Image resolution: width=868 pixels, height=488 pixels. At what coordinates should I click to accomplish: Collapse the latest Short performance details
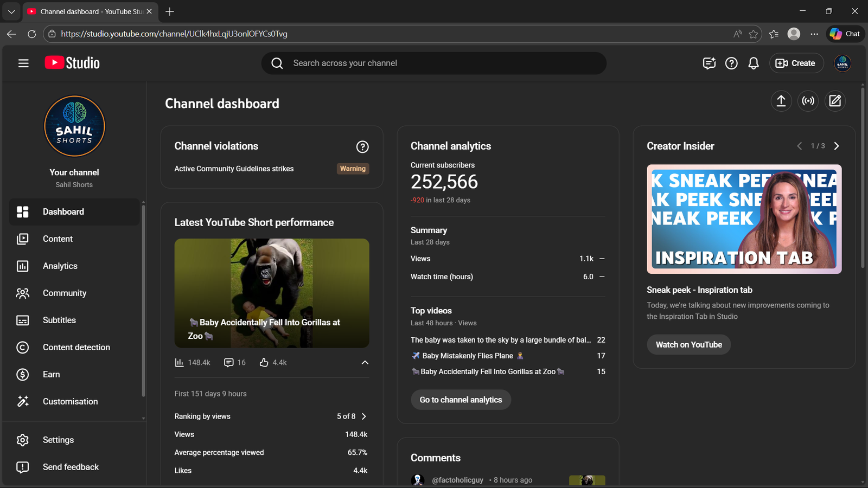[x=365, y=363]
